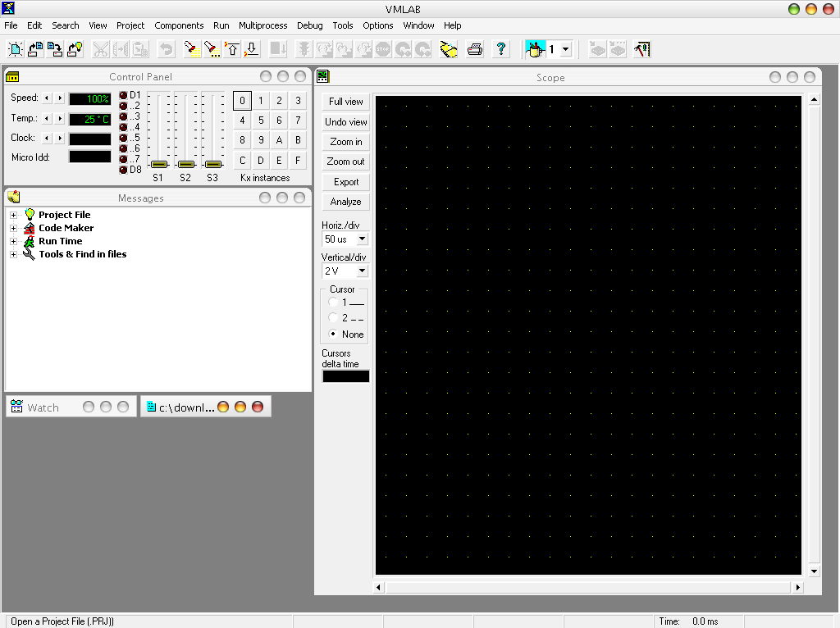The height and width of the screenshot is (628, 840).
Task: Open the Vertical/div dropdown
Action: pos(362,271)
